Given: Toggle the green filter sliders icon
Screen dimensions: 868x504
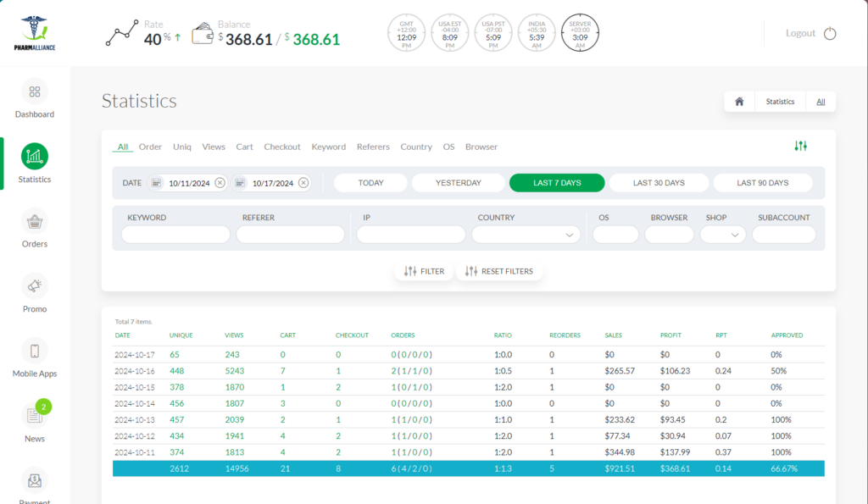Looking at the screenshot, I should 800,146.
